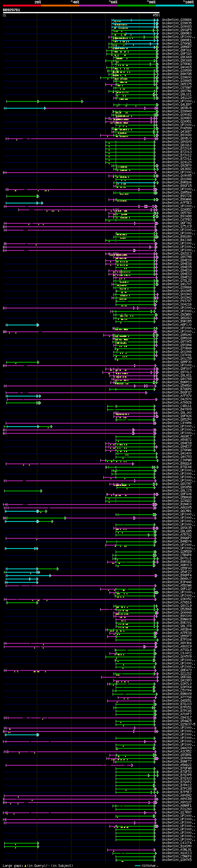Select the label UniRef100_O65375

[177, 84]
